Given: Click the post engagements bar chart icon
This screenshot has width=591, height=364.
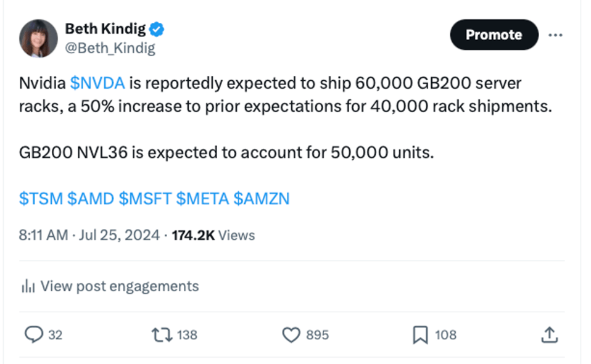Looking at the screenshot, I should [x=27, y=286].
